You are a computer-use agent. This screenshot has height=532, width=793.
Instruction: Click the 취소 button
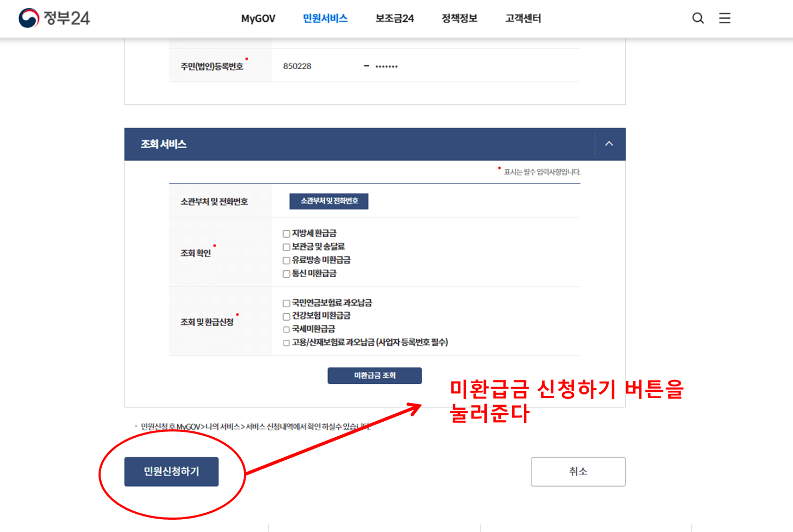(x=578, y=472)
